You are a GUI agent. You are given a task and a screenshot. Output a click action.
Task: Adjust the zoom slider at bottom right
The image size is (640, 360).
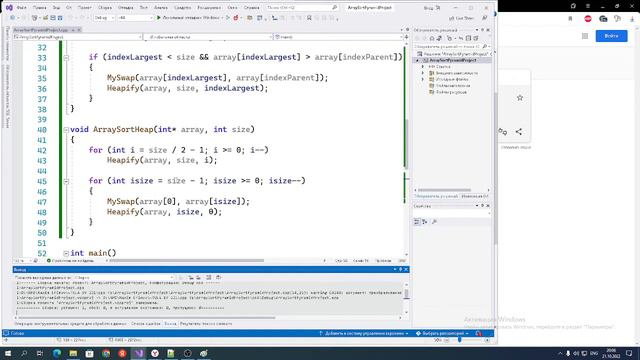(x=460, y=340)
